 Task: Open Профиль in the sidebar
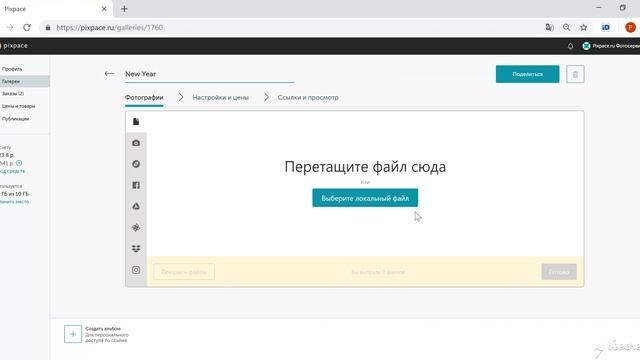tap(12, 69)
